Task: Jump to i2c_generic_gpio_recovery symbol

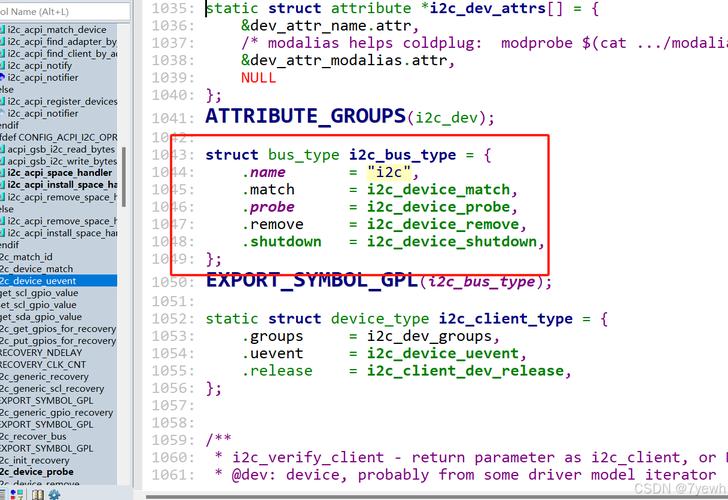Action: pos(57,412)
